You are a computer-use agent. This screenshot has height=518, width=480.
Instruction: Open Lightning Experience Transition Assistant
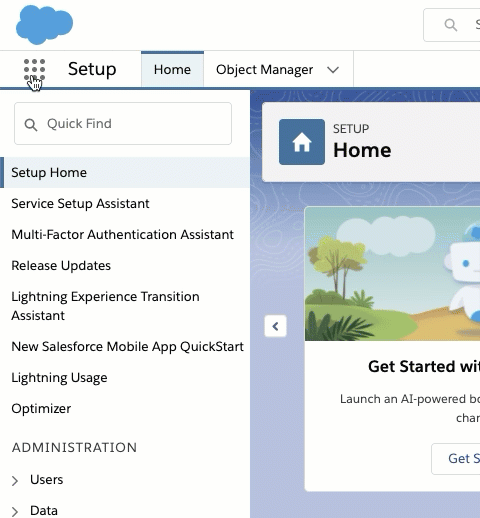point(105,306)
